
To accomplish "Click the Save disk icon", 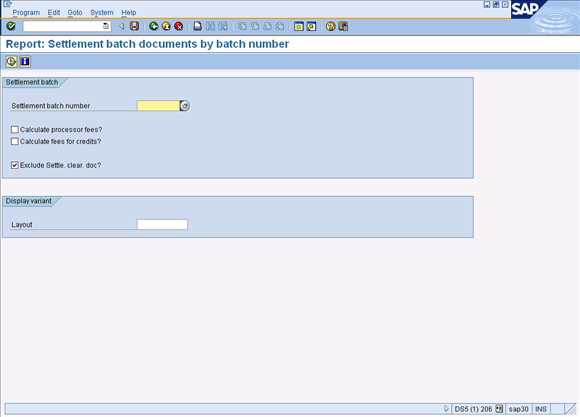I will (x=134, y=26).
